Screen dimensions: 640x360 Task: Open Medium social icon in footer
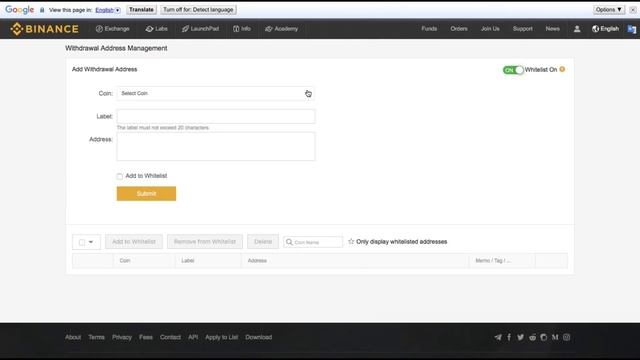pyautogui.click(x=555, y=337)
